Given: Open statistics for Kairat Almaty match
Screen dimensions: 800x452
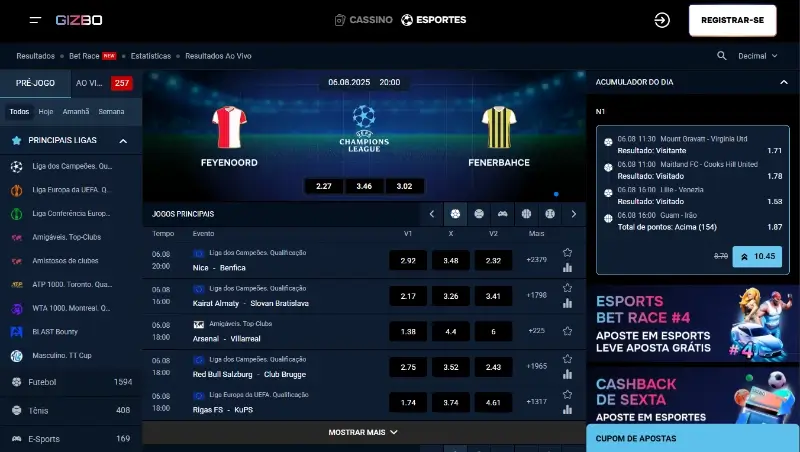Looking at the screenshot, I should (x=567, y=303).
